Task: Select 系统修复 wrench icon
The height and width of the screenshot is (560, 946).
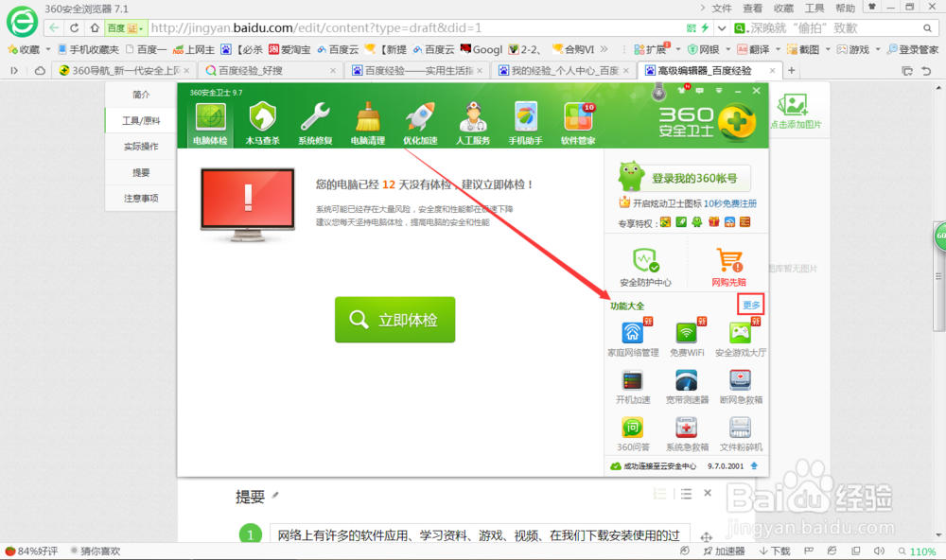Action: tap(315, 124)
